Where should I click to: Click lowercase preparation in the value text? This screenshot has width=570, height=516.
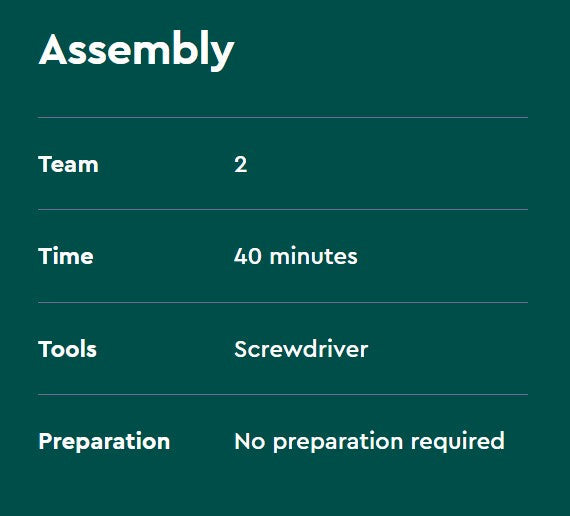click(x=338, y=443)
